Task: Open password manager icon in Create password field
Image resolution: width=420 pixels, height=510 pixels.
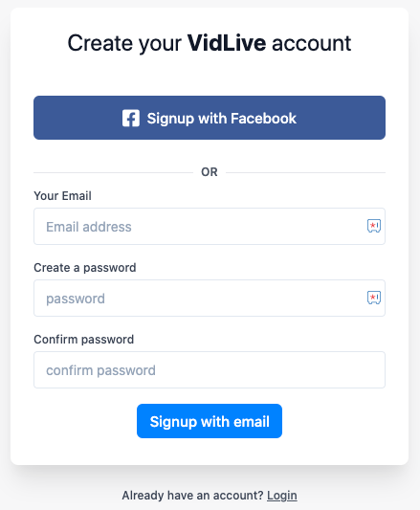Action: [x=374, y=298]
